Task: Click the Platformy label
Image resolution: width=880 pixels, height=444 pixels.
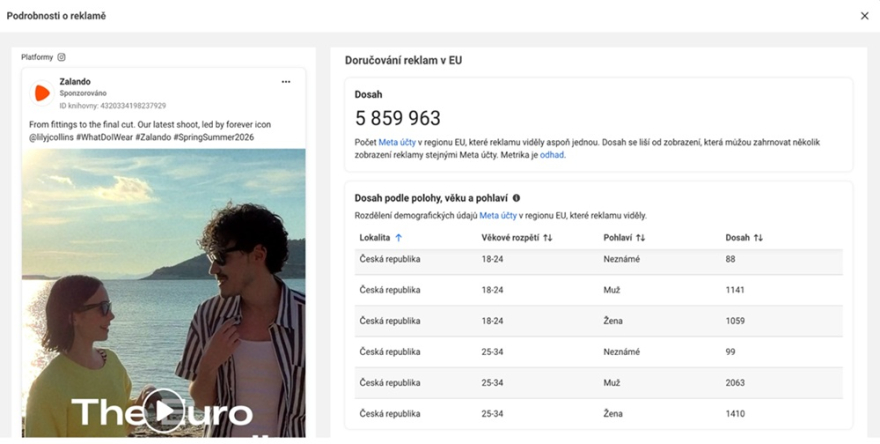Action: [x=37, y=57]
